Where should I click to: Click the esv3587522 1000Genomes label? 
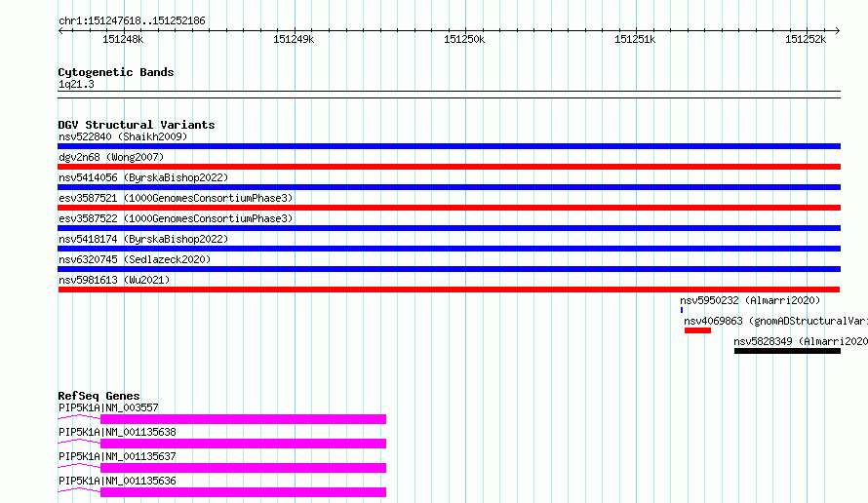176,218
